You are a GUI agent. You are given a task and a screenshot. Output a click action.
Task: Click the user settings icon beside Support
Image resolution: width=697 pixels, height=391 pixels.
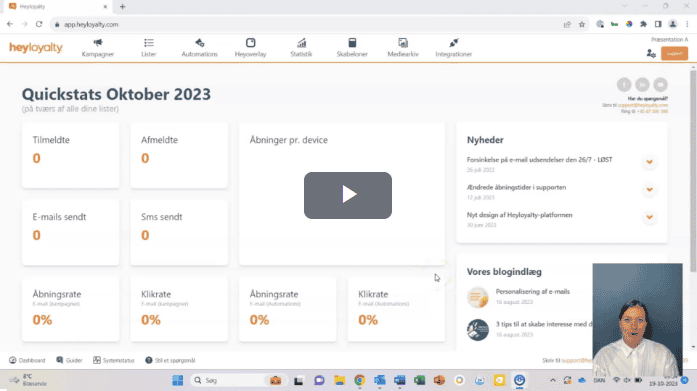point(651,54)
